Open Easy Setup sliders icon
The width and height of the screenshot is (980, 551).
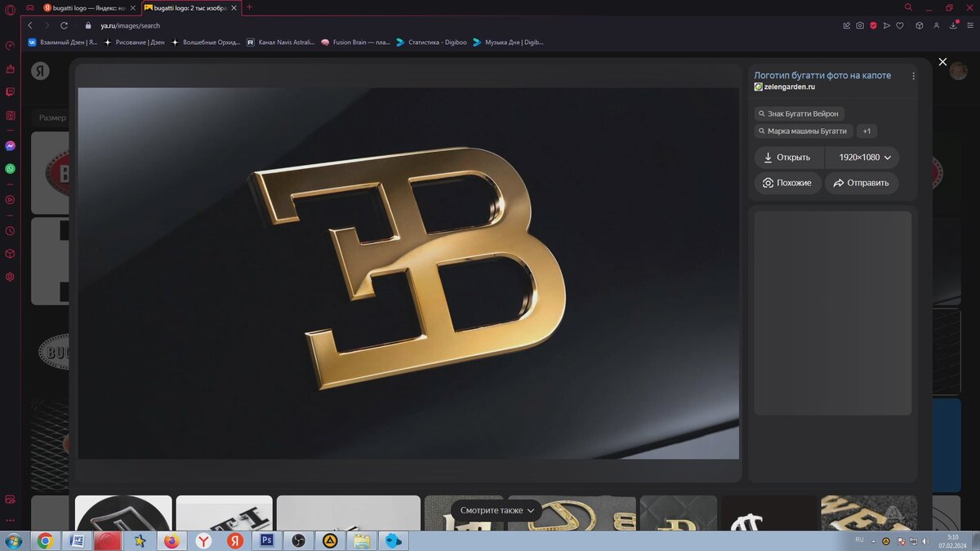tap(969, 25)
